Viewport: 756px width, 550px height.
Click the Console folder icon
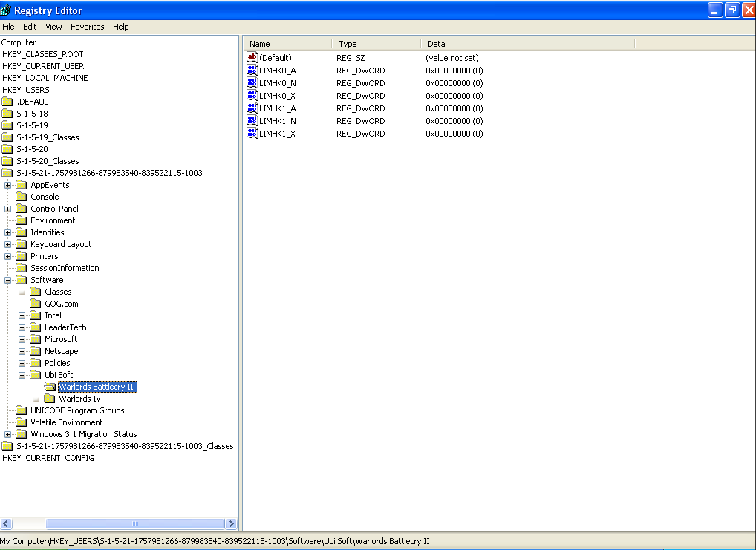click(x=22, y=197)
